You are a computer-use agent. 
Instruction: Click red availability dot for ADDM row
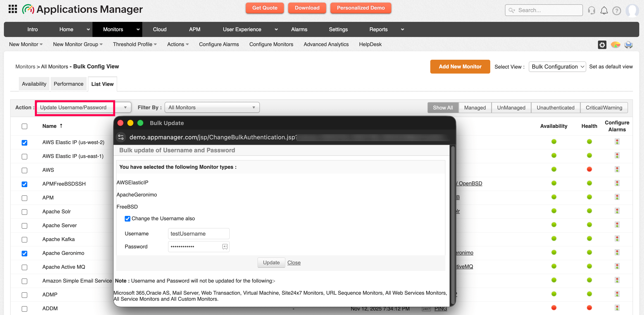tap(554, 307)
